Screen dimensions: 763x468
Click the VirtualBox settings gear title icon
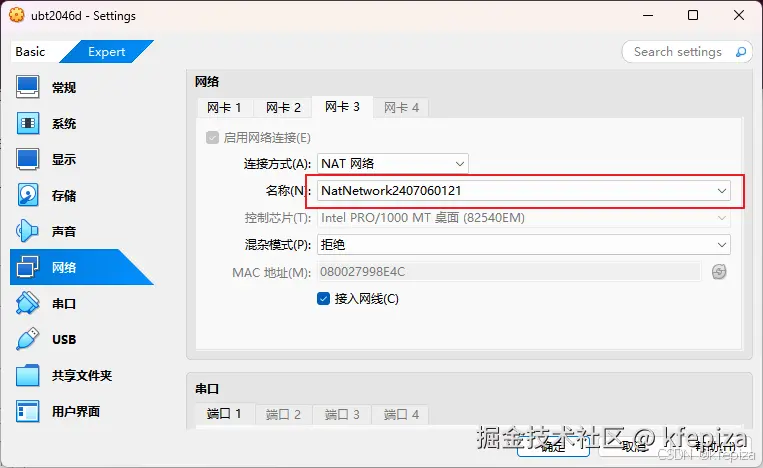point(17,15)
